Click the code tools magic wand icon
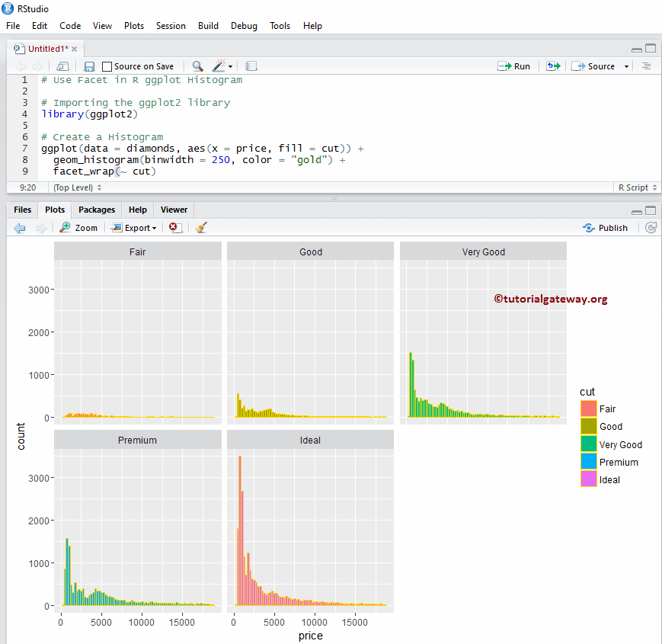This screenshot has height=644, width=662. 216,66
